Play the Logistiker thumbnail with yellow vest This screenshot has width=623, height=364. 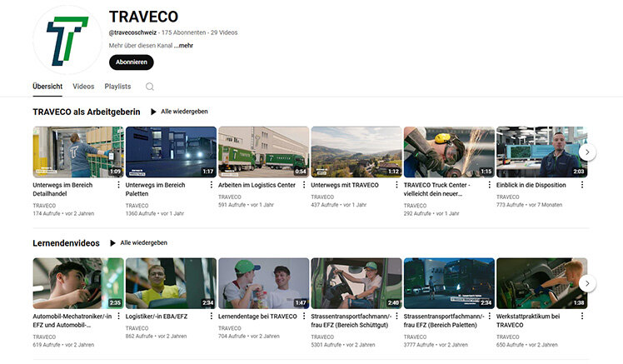(171, 283)
